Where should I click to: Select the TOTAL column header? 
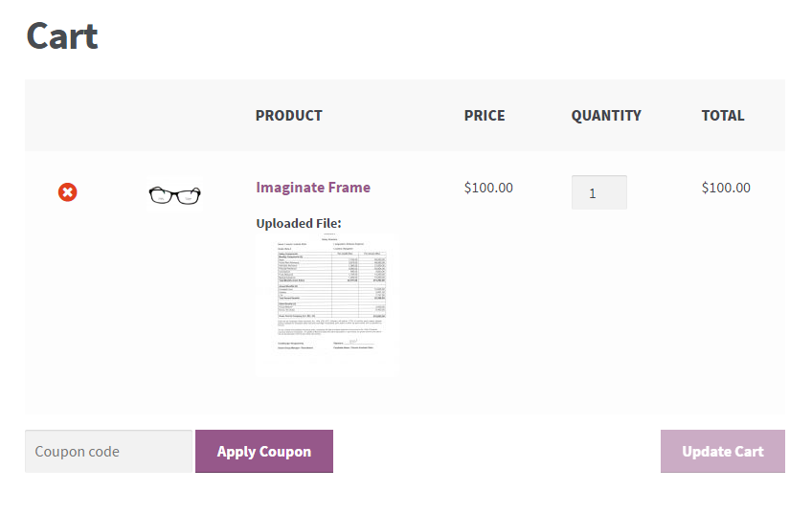[x=722, y=116]
